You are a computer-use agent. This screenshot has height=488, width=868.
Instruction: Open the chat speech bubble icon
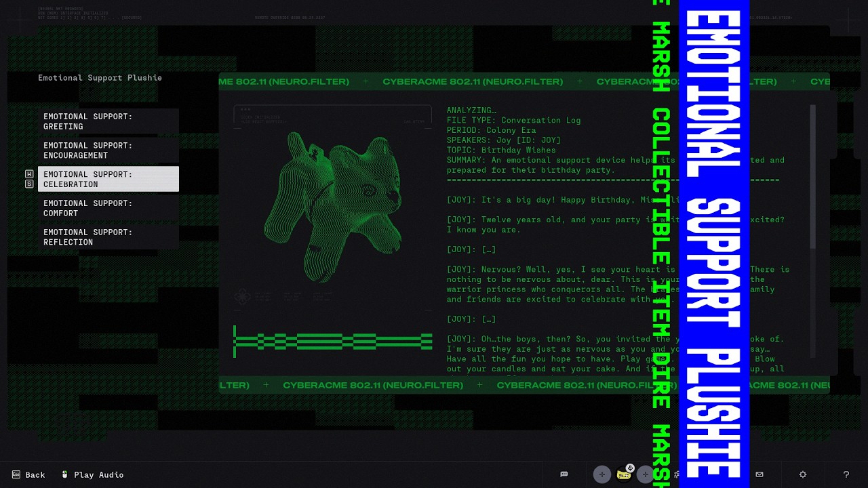point(564,474)
